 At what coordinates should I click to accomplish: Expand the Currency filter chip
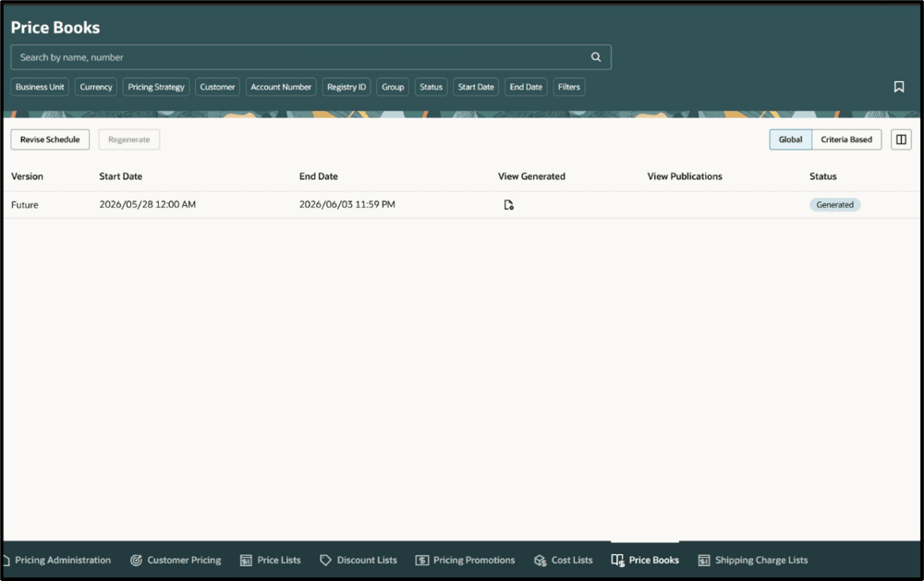pos(96,87)
